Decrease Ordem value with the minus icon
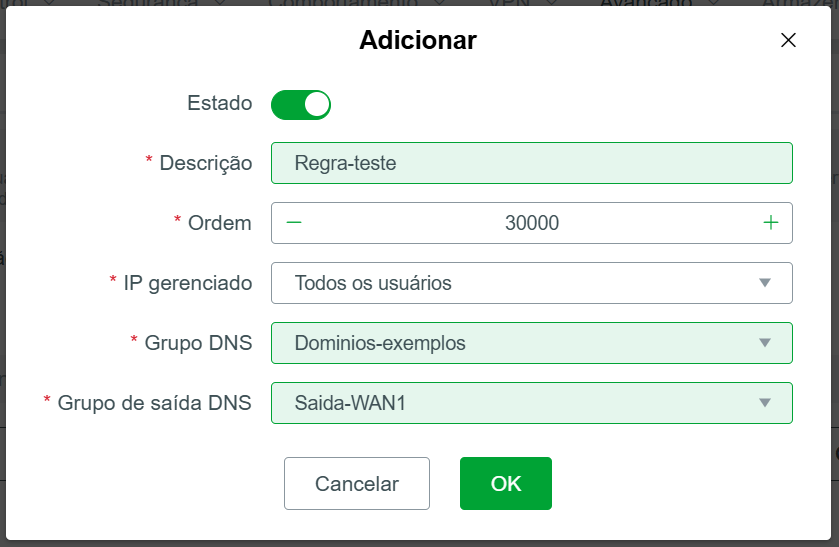Viewport: 839px width, 547px height. coord(294,223)
